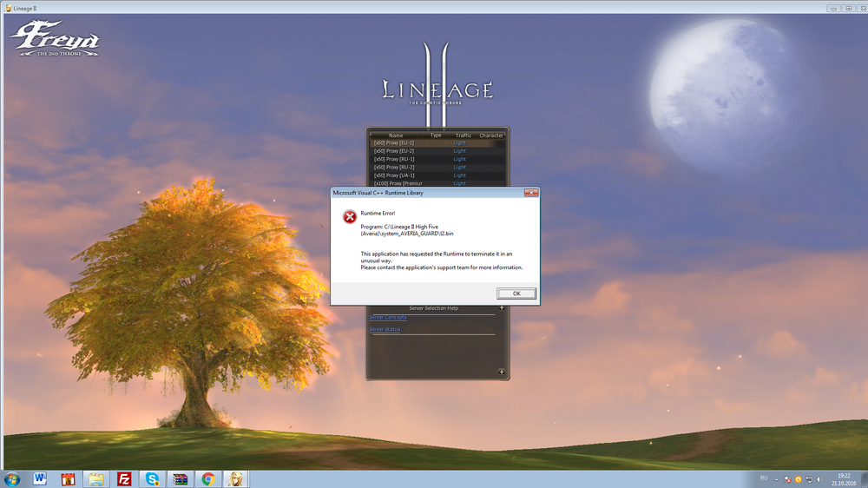Show hidden system tray icons
Viewport: 868px width, 488px height.
click(x=776, y=478)
